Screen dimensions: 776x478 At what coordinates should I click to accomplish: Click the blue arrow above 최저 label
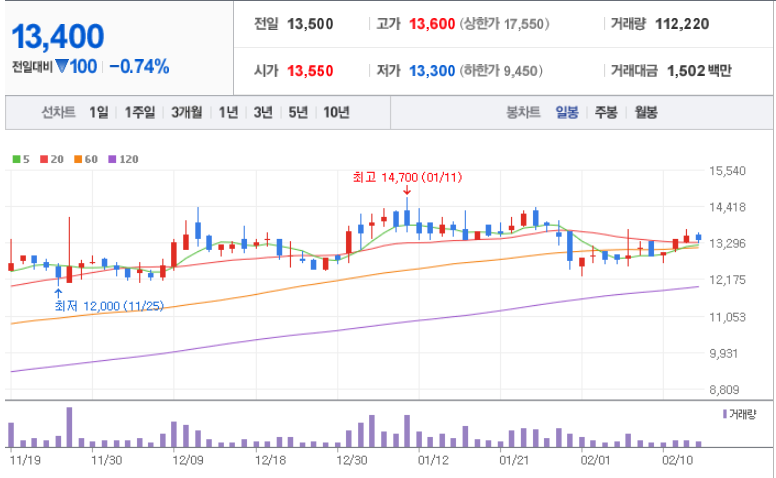pyautogui.click(x=58, y=293)
